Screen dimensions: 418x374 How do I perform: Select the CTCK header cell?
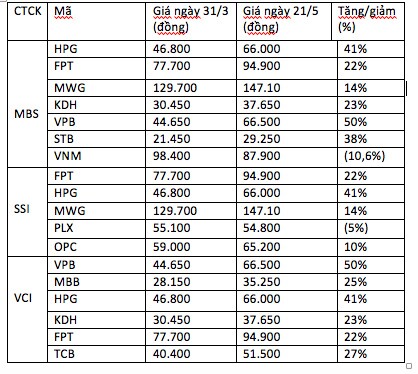tap(27, 21)
